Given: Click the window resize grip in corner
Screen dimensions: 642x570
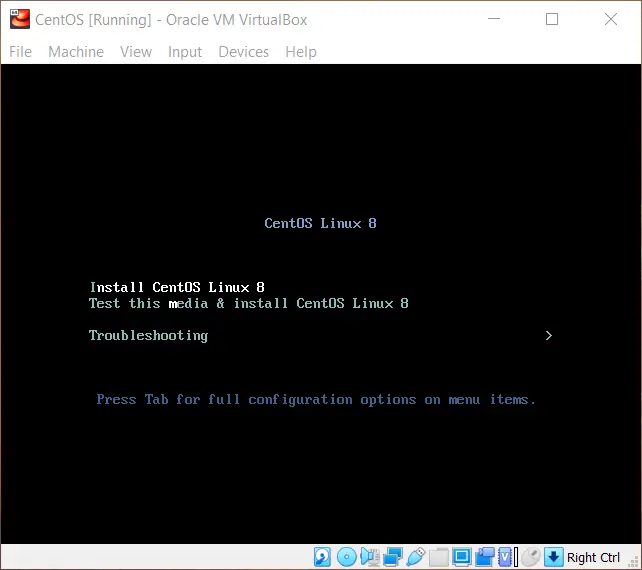Looking at the screenshot, I should (x=634, y=562).
